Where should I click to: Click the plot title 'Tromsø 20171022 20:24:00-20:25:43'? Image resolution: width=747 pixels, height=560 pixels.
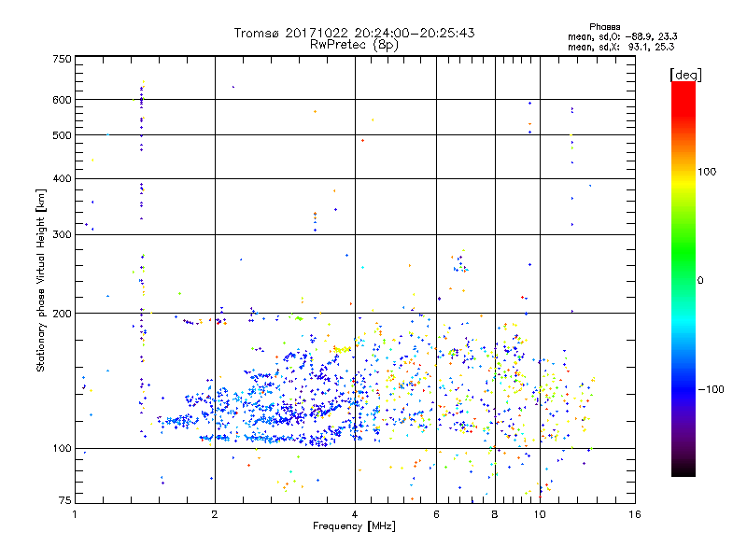click(x=354, y=33)
